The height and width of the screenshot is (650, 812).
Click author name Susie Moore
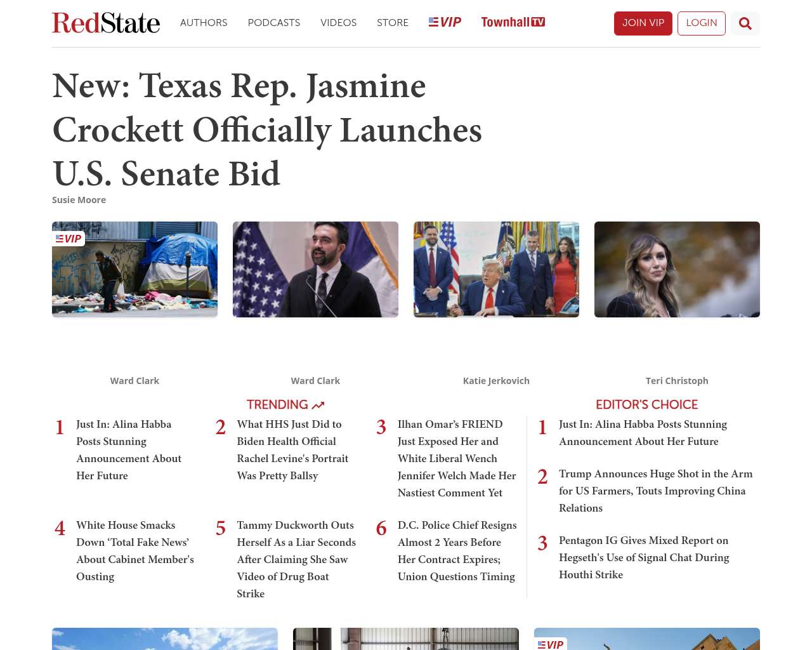point(79,200)
